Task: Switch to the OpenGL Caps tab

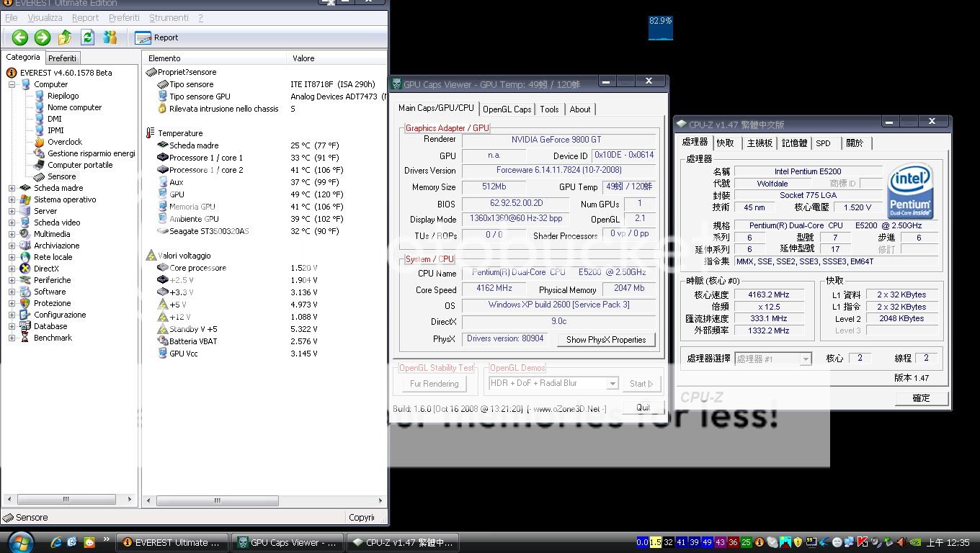Action: pyautogui.click(x=507, y=109)
